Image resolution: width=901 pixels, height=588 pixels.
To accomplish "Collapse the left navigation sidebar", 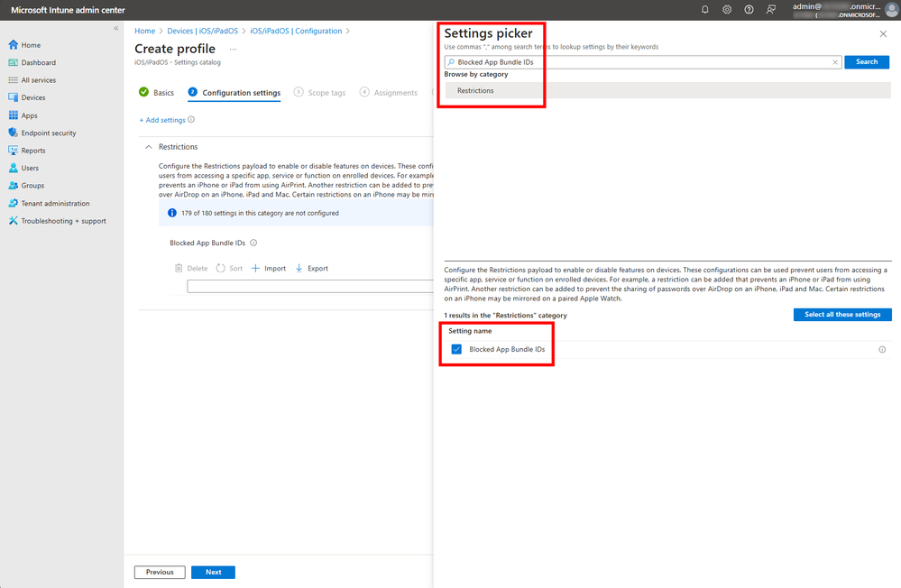I will (116, 28).
